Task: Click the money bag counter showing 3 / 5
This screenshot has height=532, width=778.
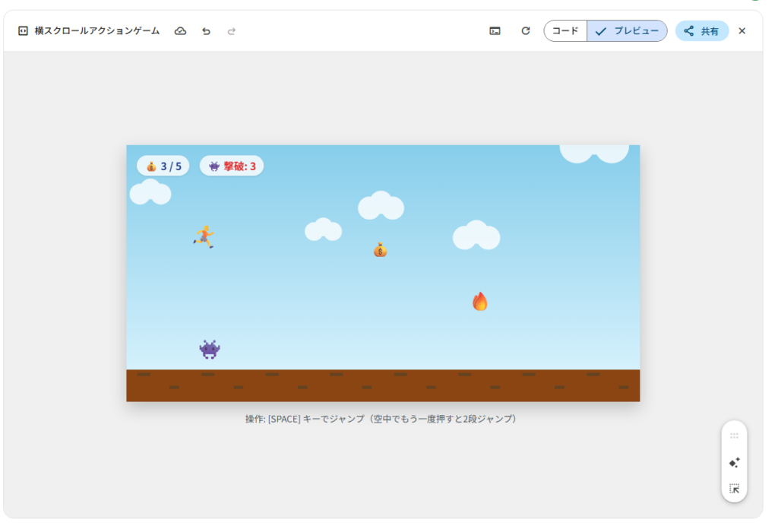Action: (x=163, y=166)
